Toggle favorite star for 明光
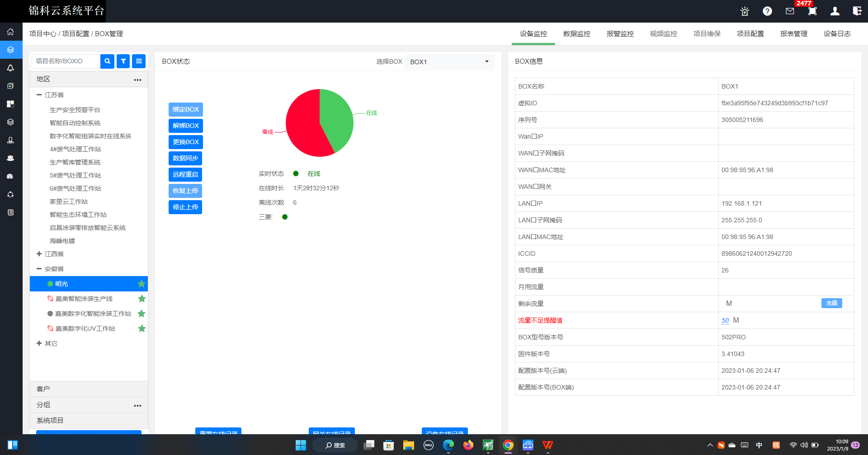The height and width of the screenshot is (455, 868). (x=142, y=284)
